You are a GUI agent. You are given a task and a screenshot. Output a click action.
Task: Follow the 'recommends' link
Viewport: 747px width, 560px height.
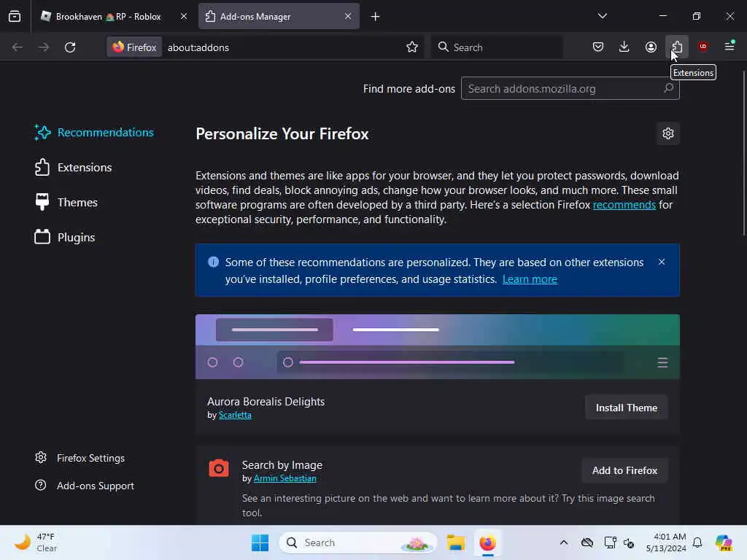pyautogui.click(x=624, y=205)
